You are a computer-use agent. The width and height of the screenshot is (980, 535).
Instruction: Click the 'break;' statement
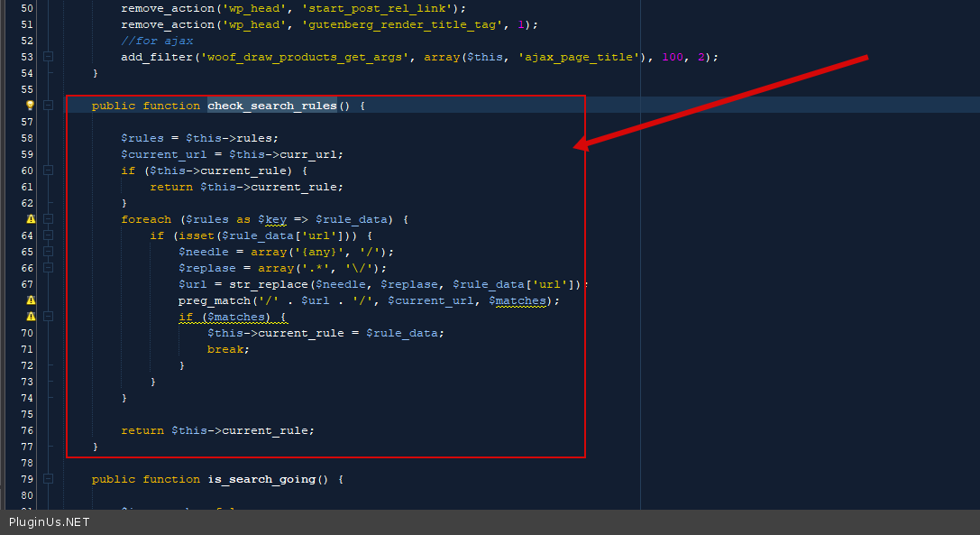tap(228, 350)
